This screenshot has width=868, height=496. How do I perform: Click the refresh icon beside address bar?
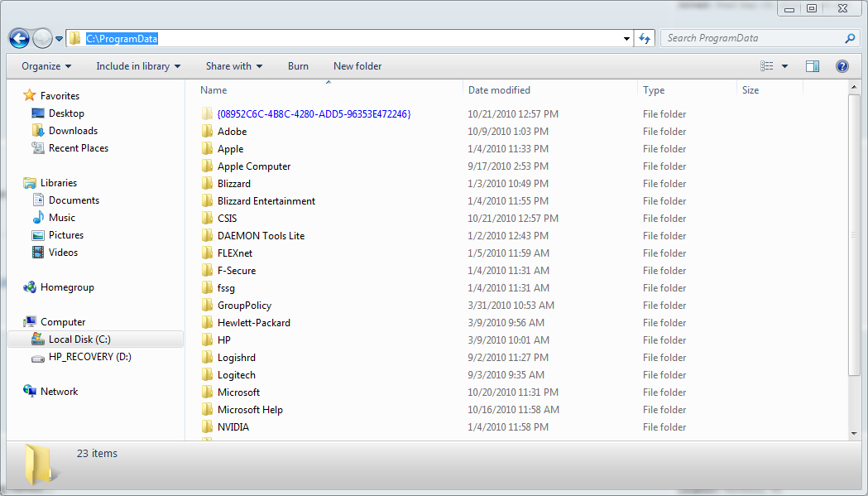tap(645, 38)
